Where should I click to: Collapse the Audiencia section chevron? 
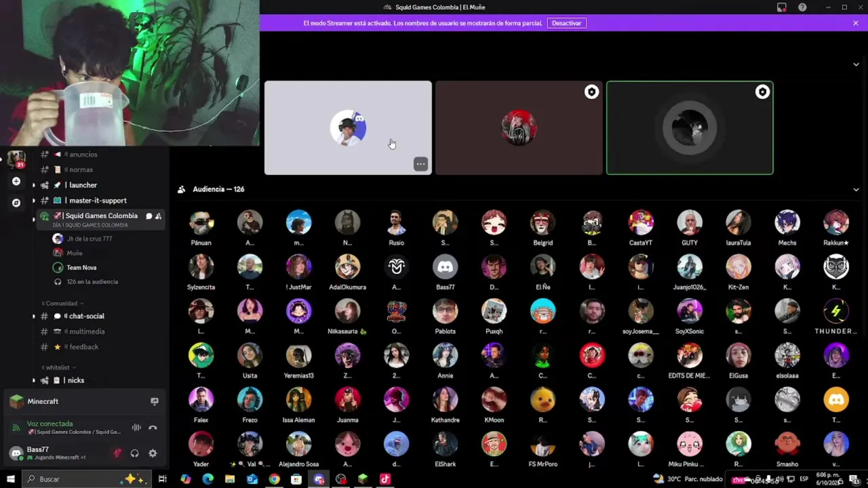(x=856, y=190)
